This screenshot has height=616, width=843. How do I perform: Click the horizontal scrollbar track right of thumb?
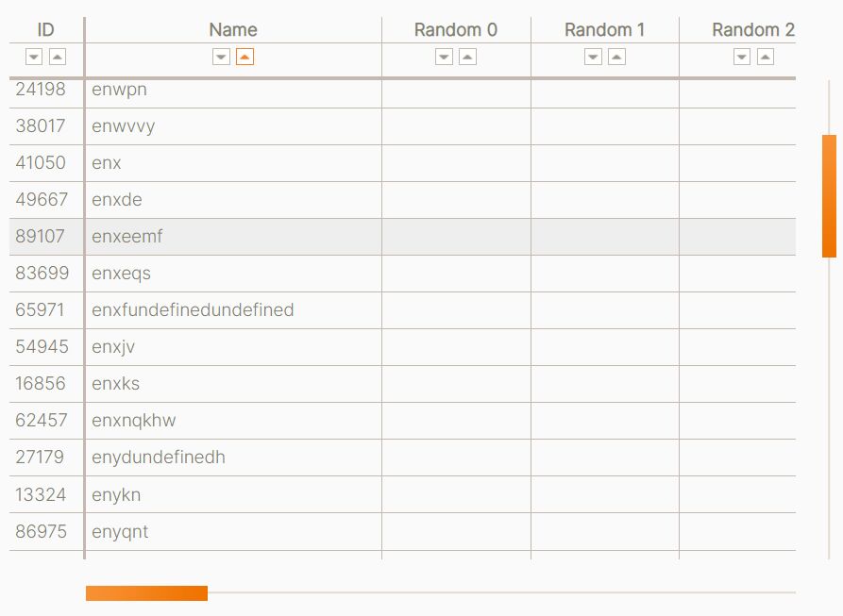[x=501, y=593]
